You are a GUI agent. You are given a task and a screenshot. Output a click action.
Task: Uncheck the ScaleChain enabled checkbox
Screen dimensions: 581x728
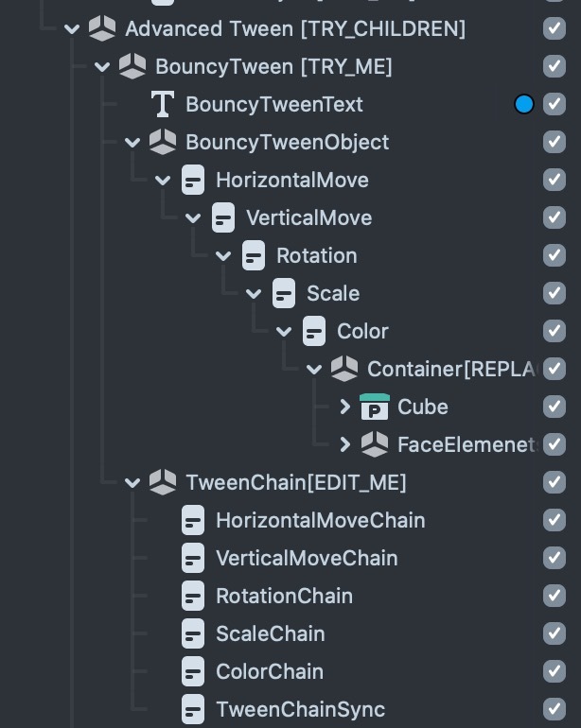click(555, 633)
